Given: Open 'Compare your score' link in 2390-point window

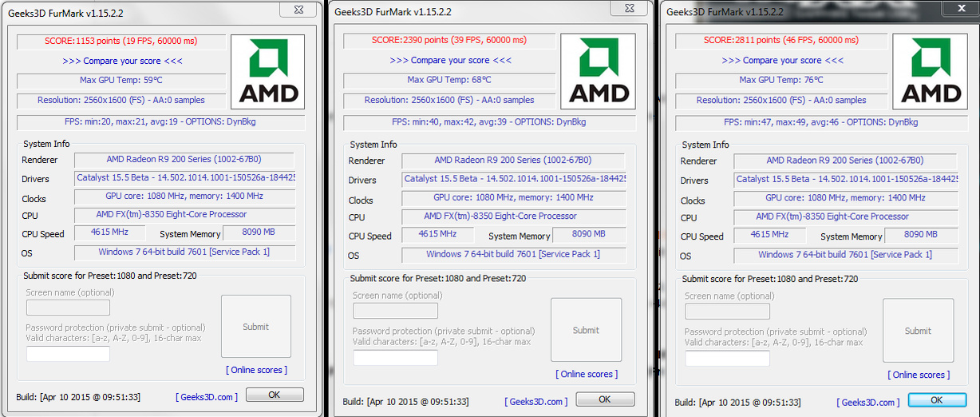Looking at the screenshot, I should [x=451, y=60].
